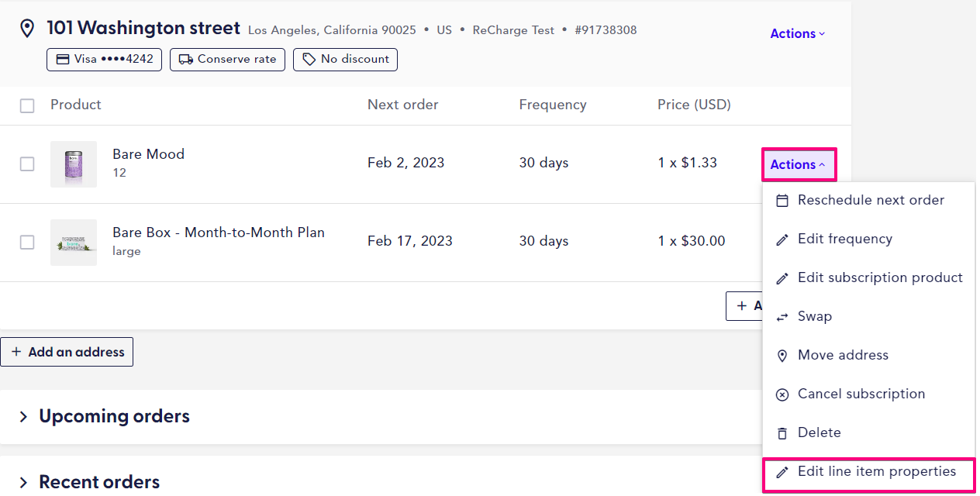Screen dimensions: 980x496
Task: Expand the Recent orders section
Action: coord(99,482)
